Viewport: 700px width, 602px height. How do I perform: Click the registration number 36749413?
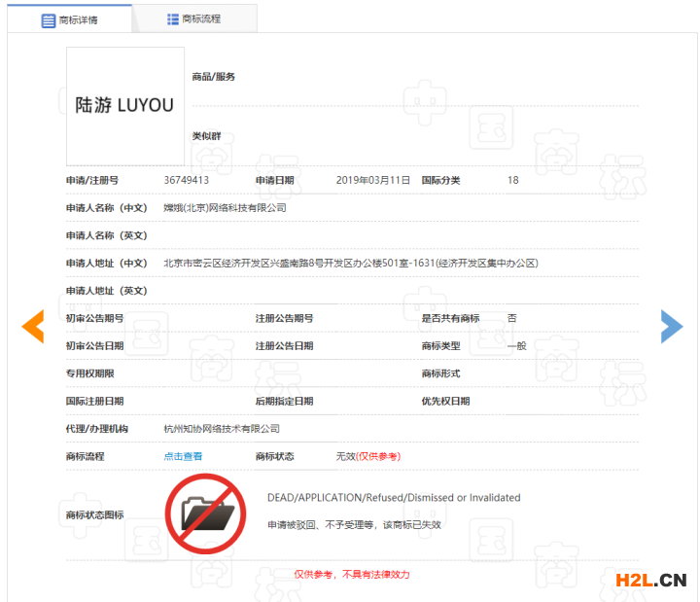186,180
